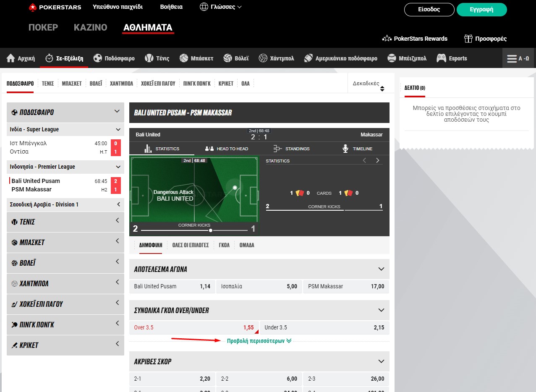
Task: Open the Υπεύθυνο παιχνίδι link
Action: coord(118,7)
